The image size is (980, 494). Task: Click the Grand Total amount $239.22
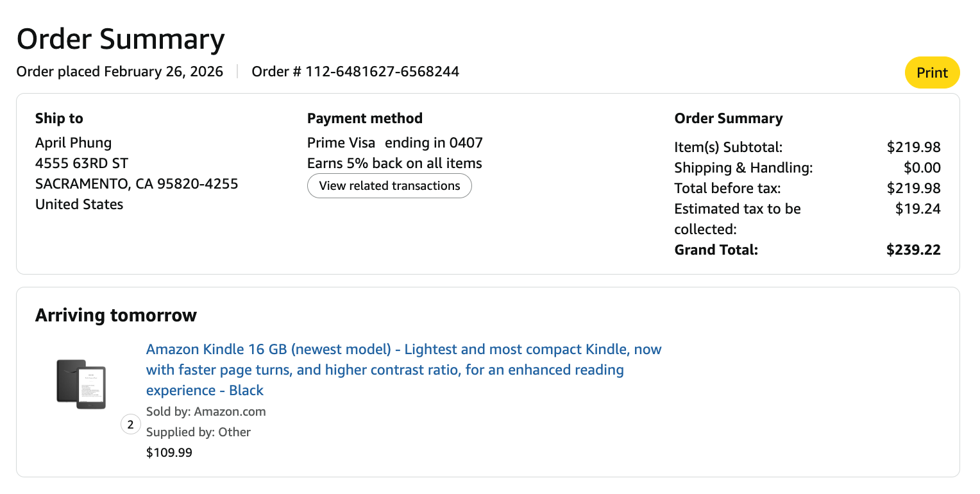pyautogui.click(x=913, y=250)
